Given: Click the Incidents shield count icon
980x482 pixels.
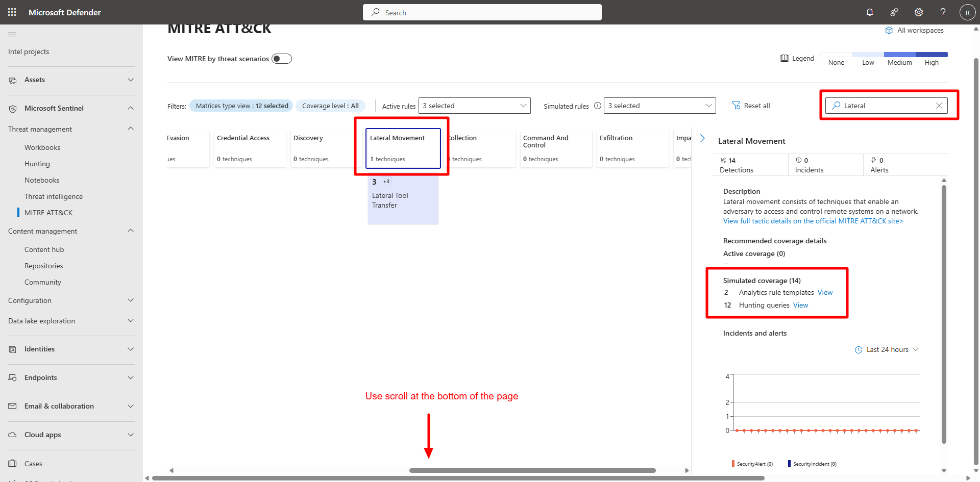Looking at the screenshot, I should [x=799, y=160].
